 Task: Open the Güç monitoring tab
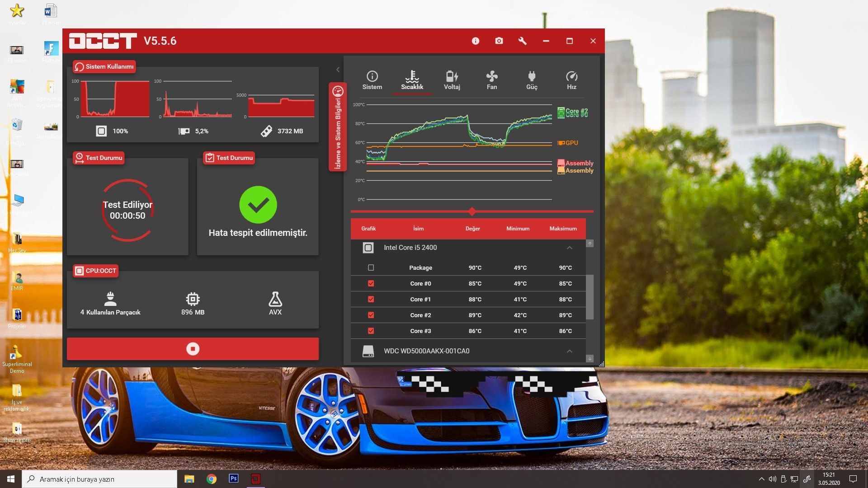[x=532, y=80]
